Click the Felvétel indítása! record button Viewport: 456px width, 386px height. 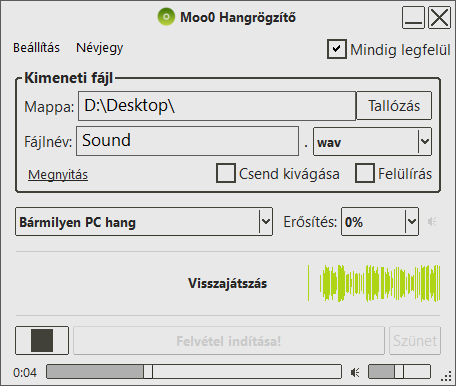(229, 341)
